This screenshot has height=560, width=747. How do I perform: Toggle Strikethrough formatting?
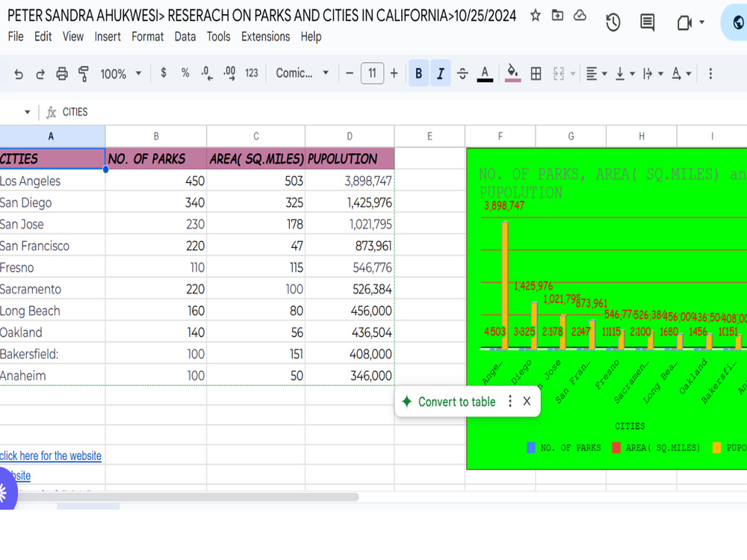click(462, 73)
